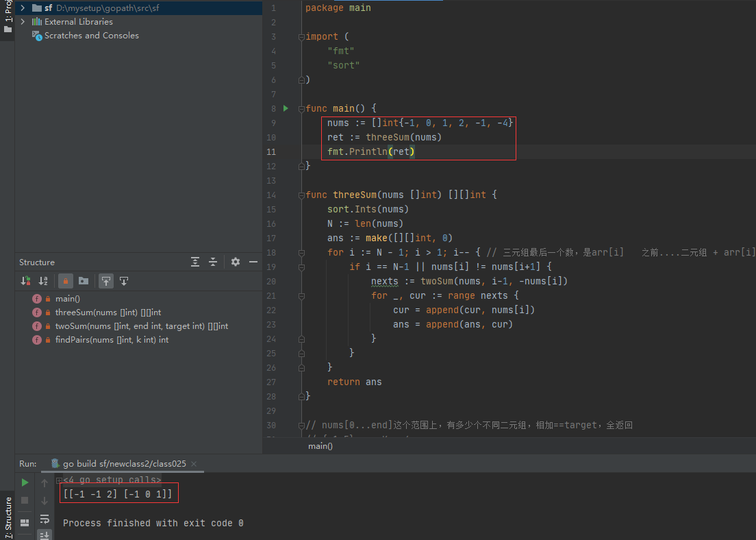Click the sf folder icon

37,8
